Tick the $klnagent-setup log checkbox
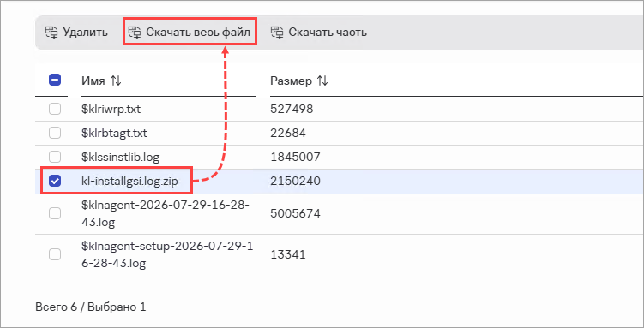644x328 pixels. (55, 254)
